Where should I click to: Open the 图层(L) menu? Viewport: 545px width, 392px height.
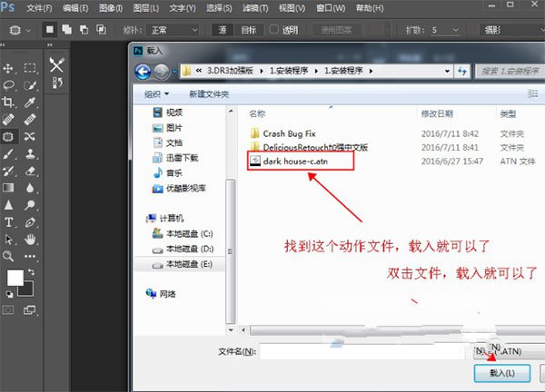pyautogui.click(x=146, y=8)
